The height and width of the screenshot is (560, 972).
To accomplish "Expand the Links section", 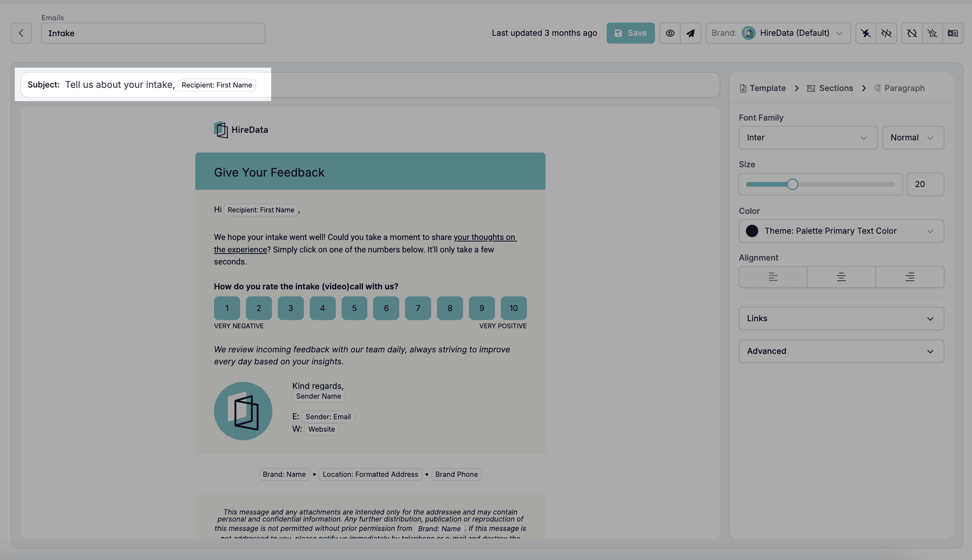I will [x=841, y=318].
